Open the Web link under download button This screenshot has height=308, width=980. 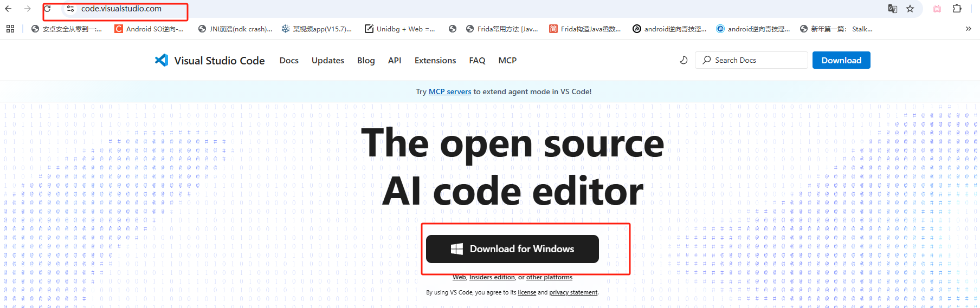(459, 277)
